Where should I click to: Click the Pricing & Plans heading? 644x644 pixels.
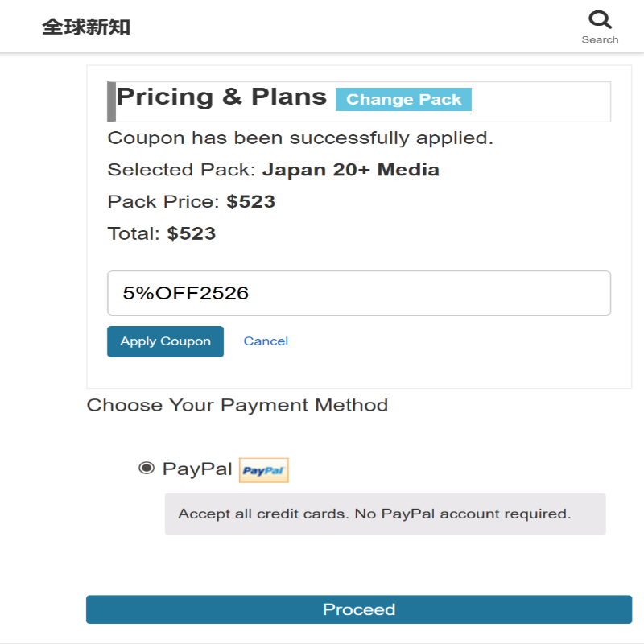(221, 97)
